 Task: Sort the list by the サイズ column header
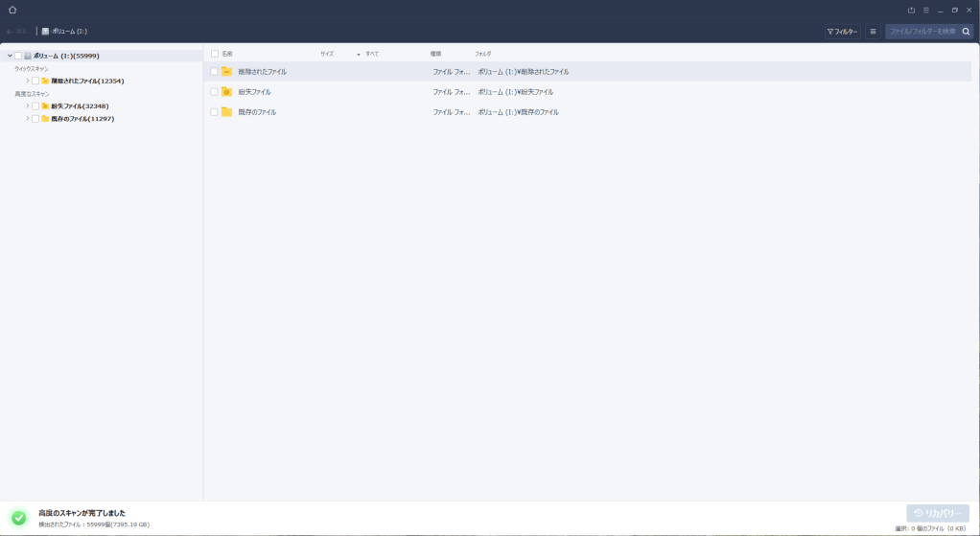[327, 54]
